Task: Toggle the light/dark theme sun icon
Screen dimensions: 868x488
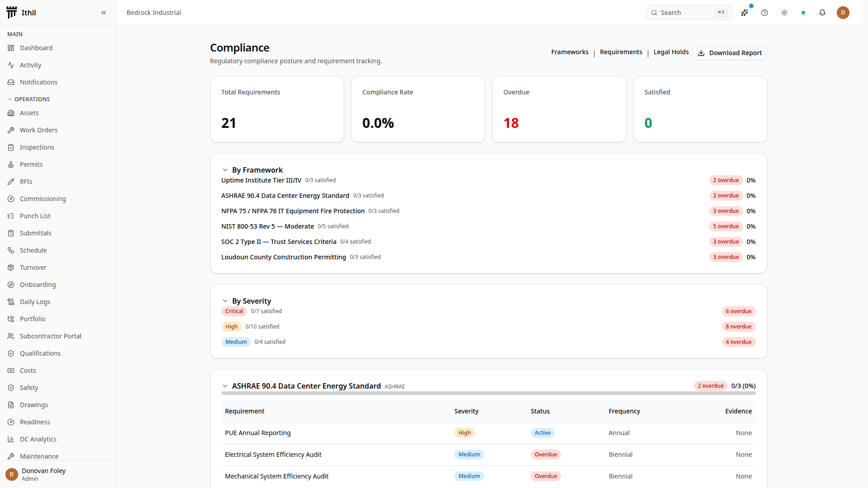Action: 784,13
